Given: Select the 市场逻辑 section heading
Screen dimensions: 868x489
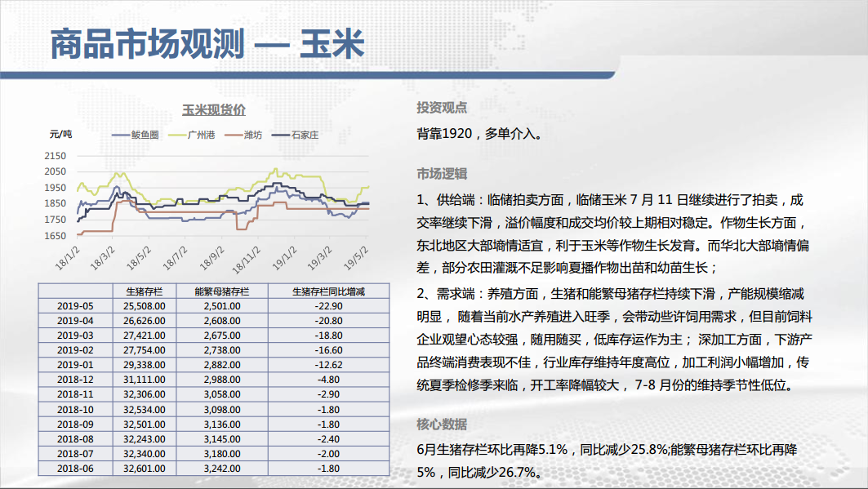Looking at the screenshot, I should pos(442,174).
